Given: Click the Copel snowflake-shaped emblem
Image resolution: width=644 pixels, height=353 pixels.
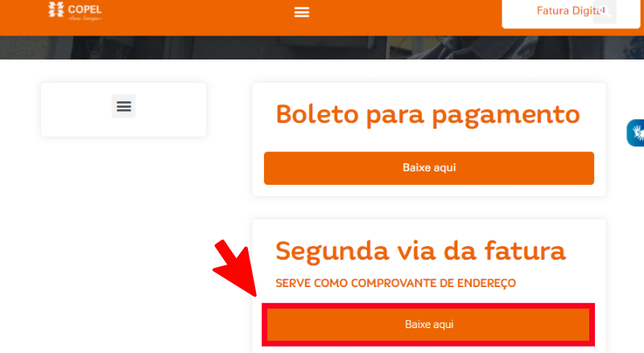Looking at the screenshot, I should (56, 10).
